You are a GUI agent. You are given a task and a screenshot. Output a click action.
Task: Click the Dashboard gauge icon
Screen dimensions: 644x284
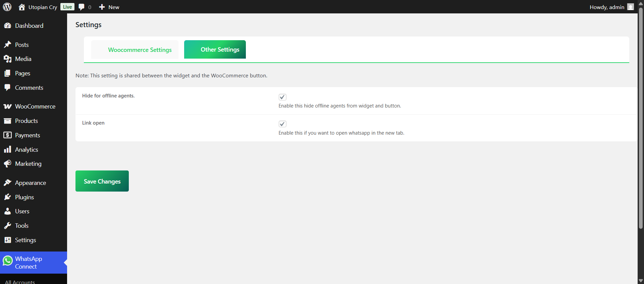7,26
